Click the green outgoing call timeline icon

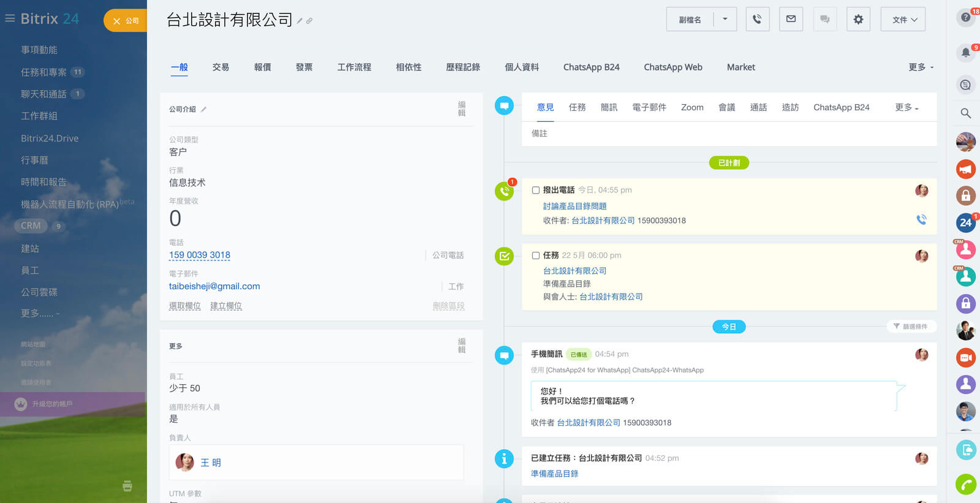504,191
